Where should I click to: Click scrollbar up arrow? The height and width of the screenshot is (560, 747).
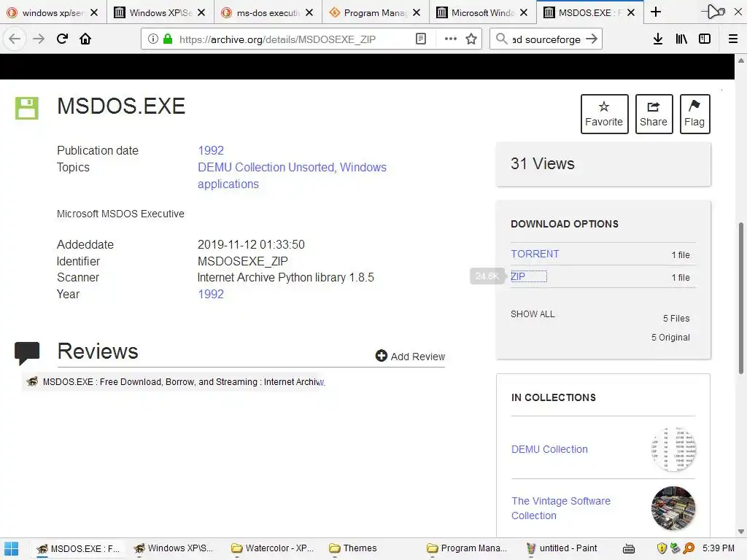741,61
